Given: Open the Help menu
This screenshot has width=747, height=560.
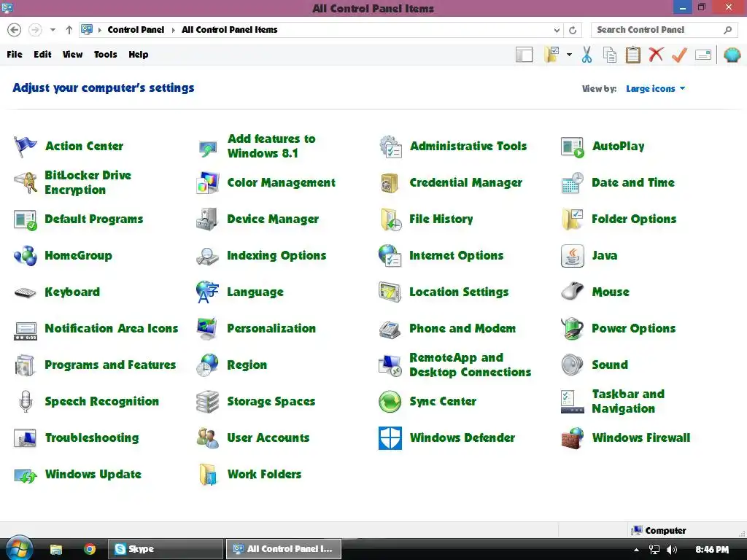Looking at the screenshot, I should (138, 54).
